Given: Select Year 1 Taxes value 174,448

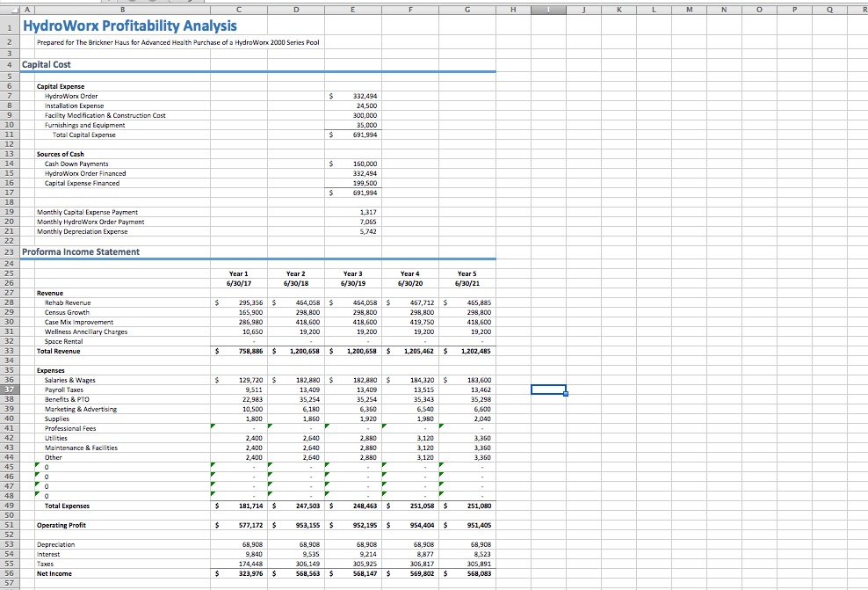Looking at the screenshot, I should pos(250,564).
